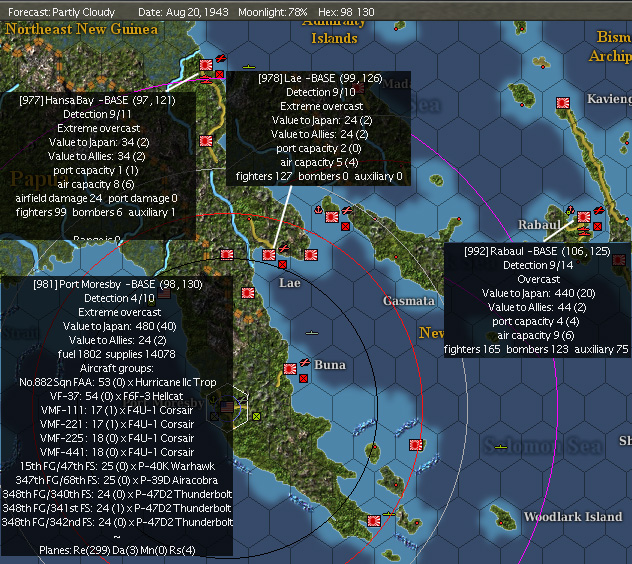Click '348th FG/341st FS' P-47D2 Thunderbolt row

pos(117,508)
